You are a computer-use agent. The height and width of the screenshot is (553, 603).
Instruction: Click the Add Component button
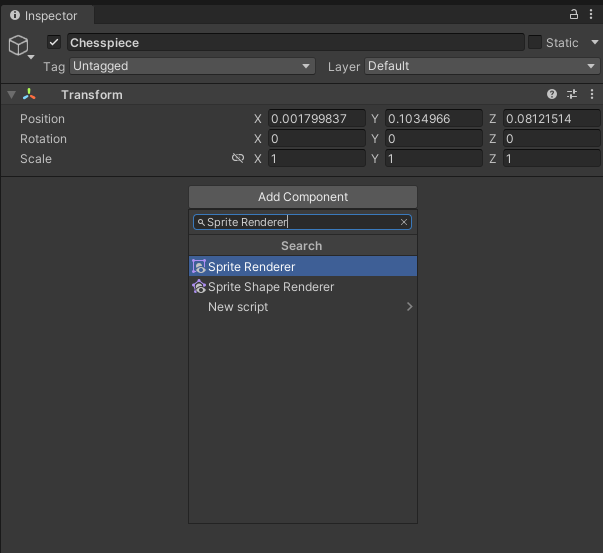click(x=303, y=197)
